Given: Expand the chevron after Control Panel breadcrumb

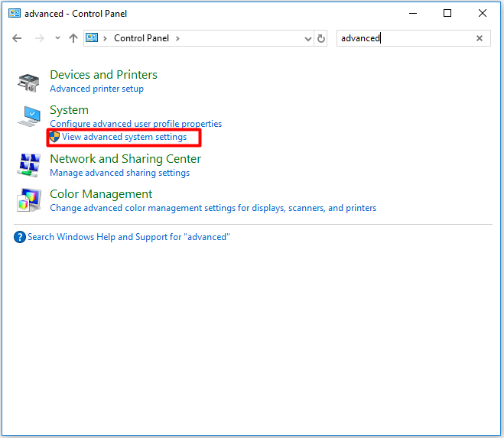Looking at the screenshot, I should 177,38.
